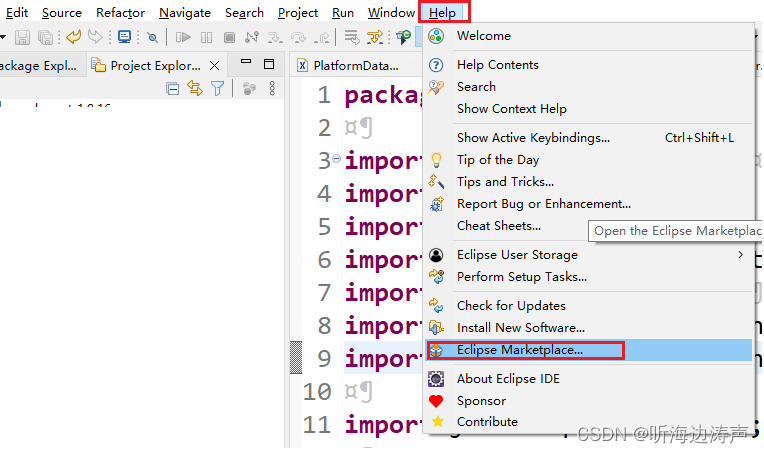Click the Save All toolbar icon
The height and width of the screenshot is (453, 764).
click(45, 37)
